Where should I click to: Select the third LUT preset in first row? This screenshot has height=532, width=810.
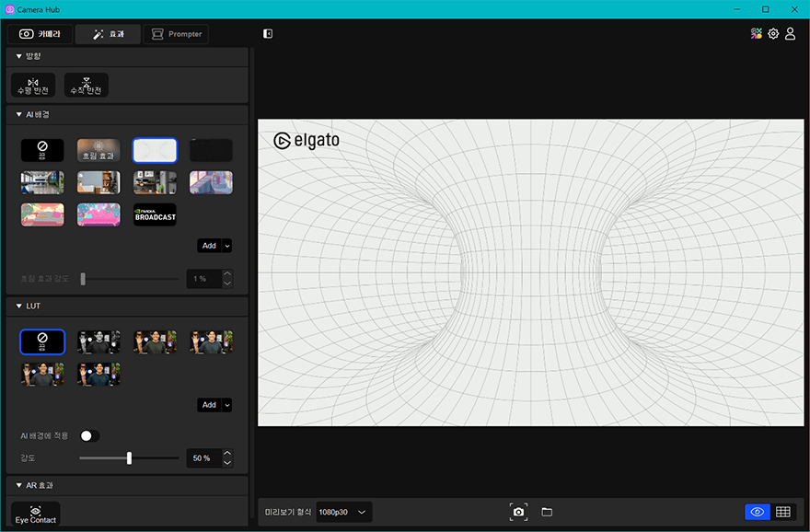(155, 341)
